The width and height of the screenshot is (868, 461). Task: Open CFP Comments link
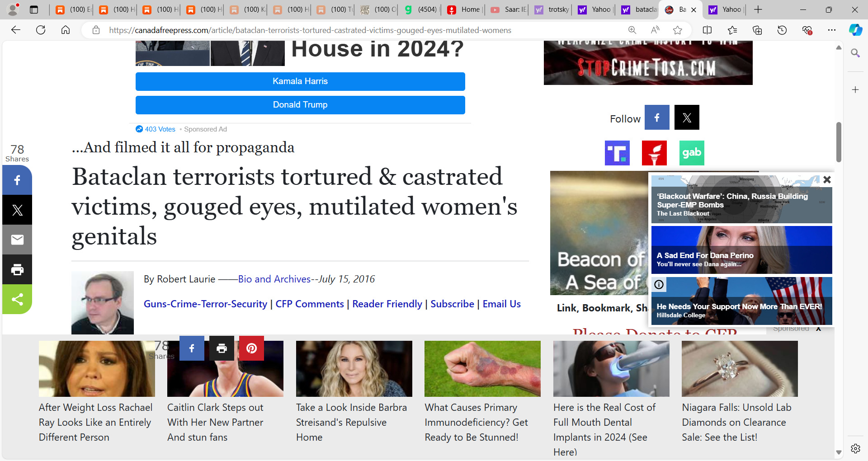coord(310,304)
